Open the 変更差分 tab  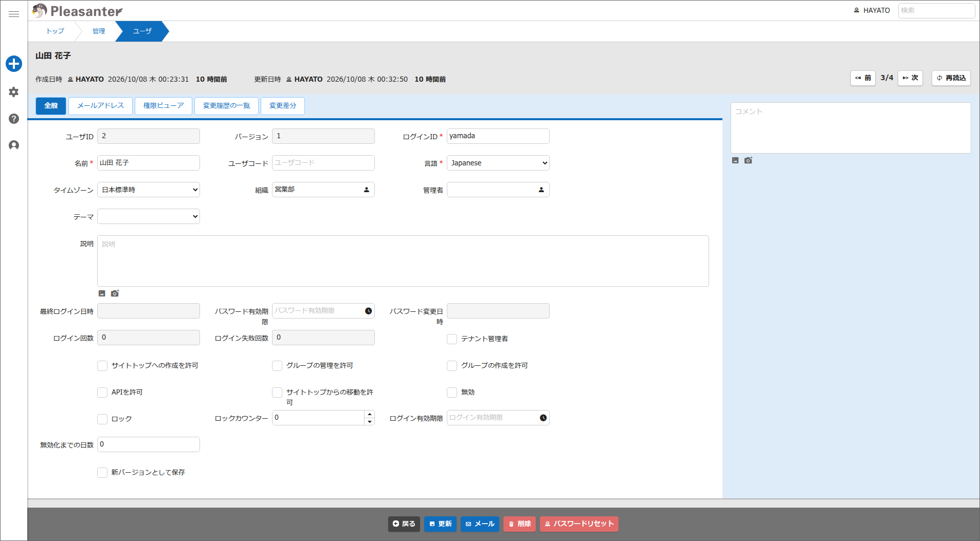283,106
